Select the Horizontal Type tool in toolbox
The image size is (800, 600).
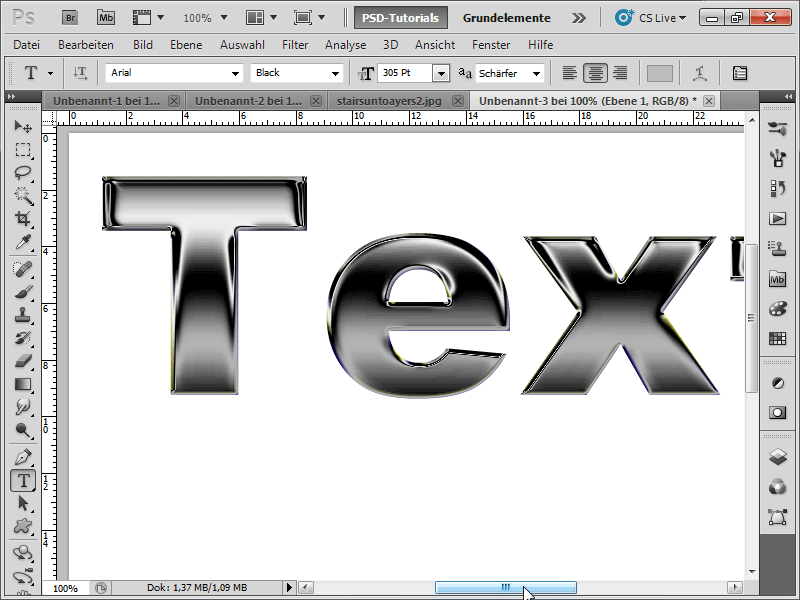click(23, 481)
